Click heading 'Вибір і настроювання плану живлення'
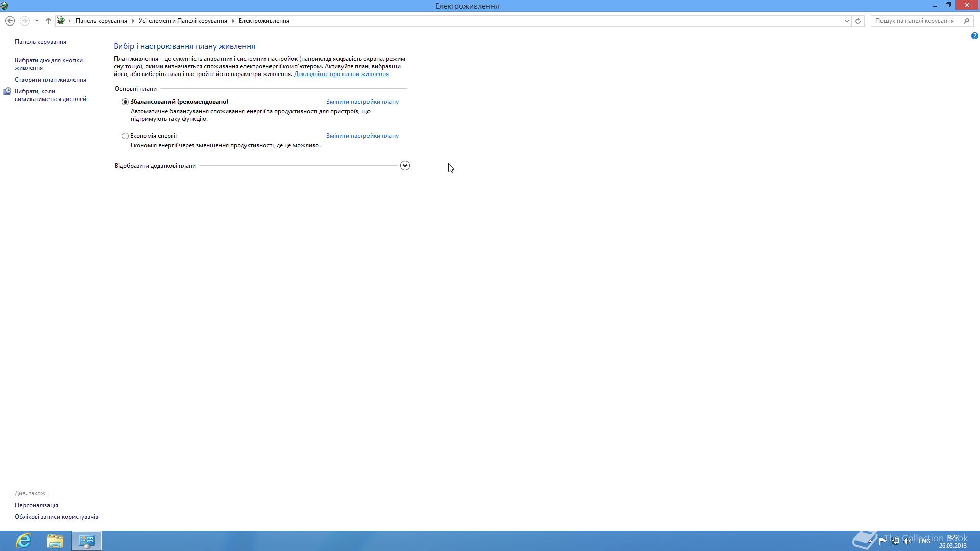The image size is (980, 551). (x=184, y=46)
